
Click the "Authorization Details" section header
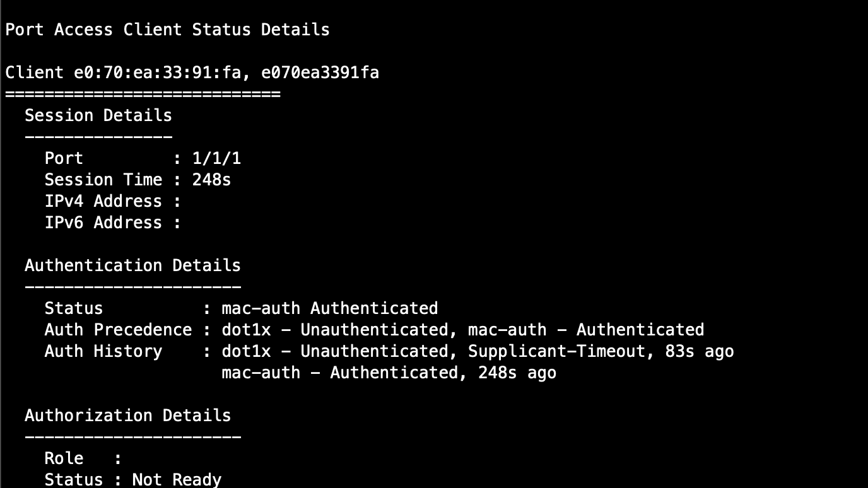[x=127, y=415]
